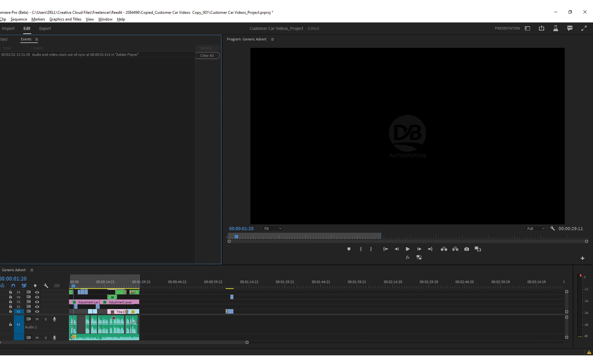
Task: Toggle insert sequences as nests icon
Action: tap(2, 286)
